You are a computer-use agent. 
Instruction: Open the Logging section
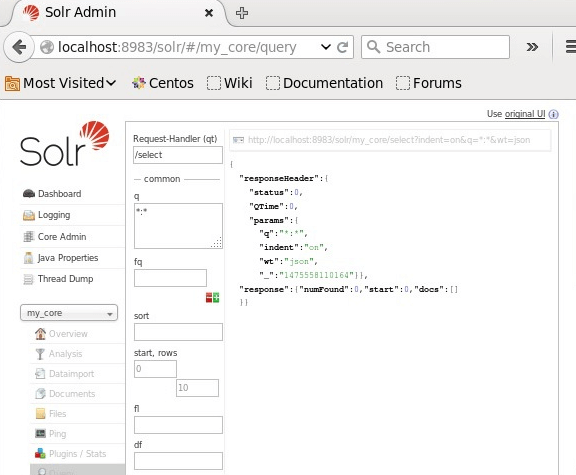(x=54, y=215)
